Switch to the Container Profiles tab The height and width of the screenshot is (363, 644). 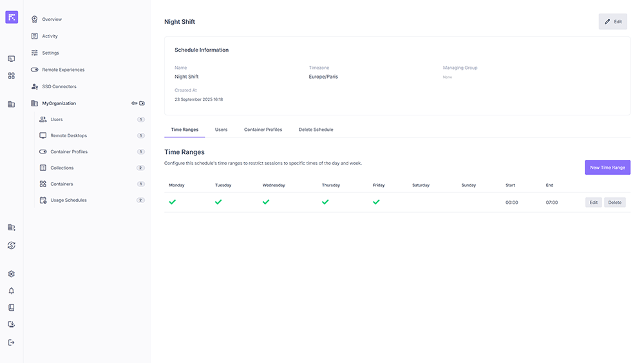click(263, 130)
